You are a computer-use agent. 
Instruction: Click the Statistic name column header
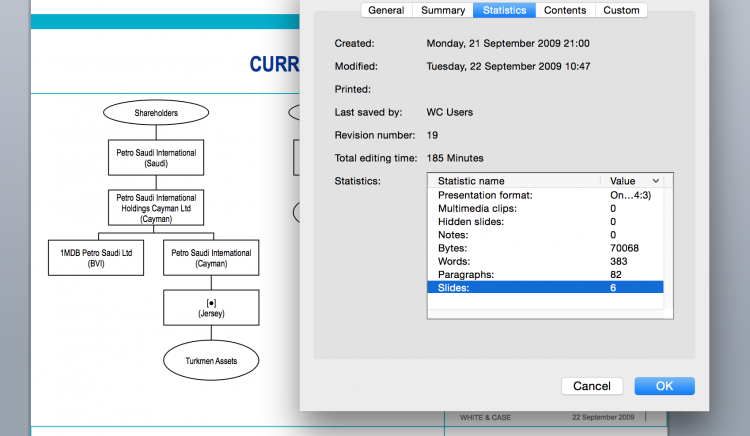514,181
